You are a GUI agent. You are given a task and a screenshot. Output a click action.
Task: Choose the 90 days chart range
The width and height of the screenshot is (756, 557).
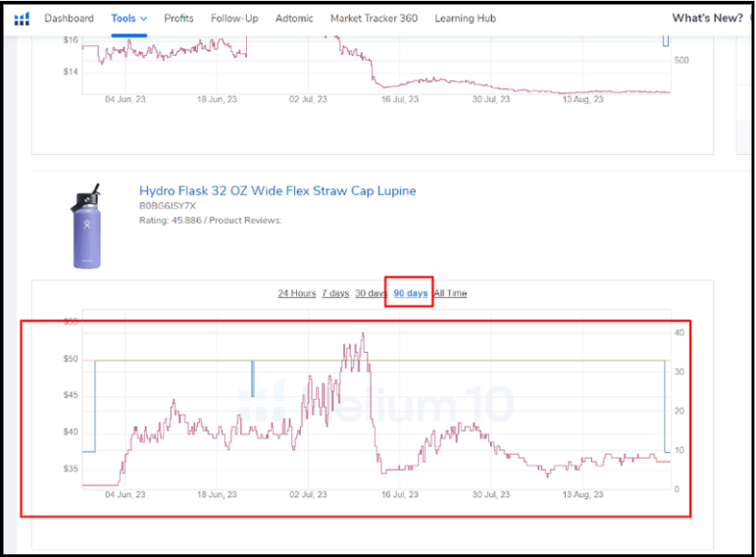coord(410,293)
